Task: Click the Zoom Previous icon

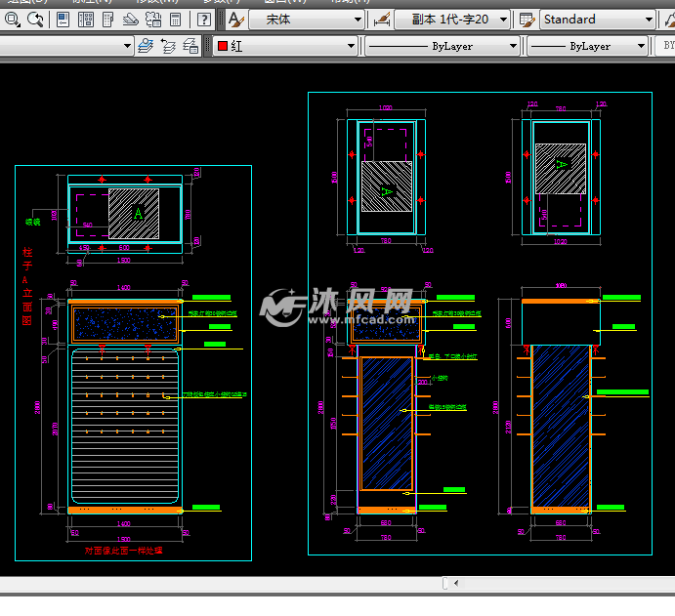Action: [x=35, y=20]
